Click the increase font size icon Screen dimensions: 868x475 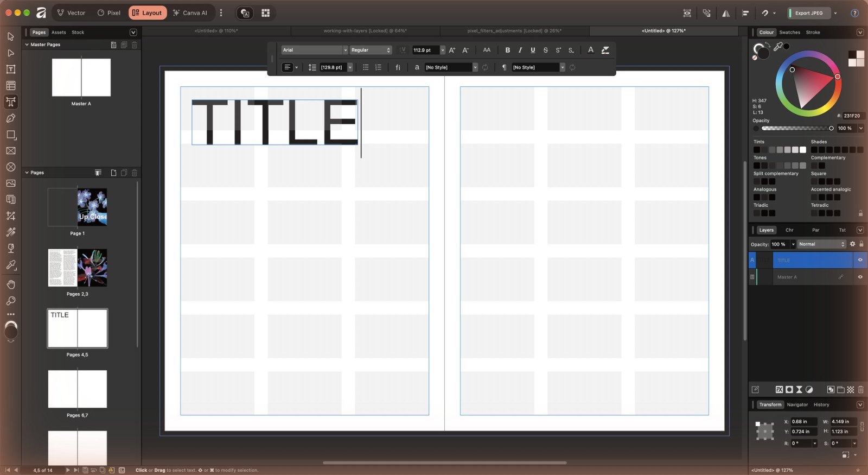452,50
